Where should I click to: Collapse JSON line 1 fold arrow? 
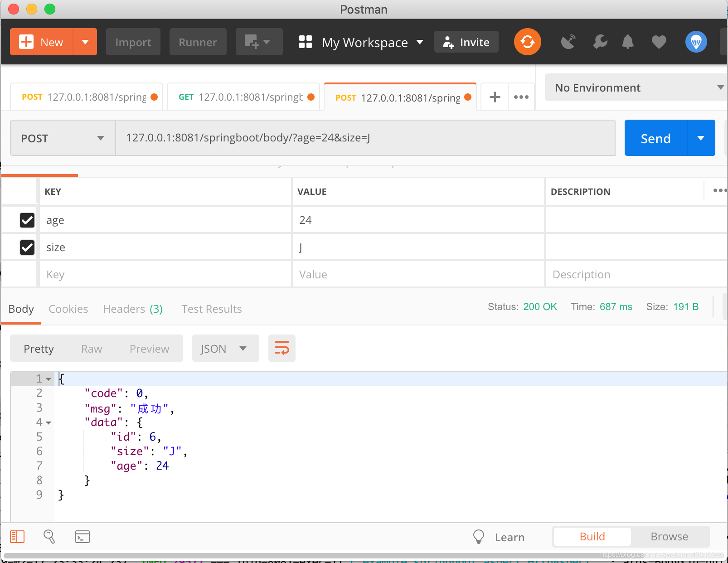pos(49,379)
